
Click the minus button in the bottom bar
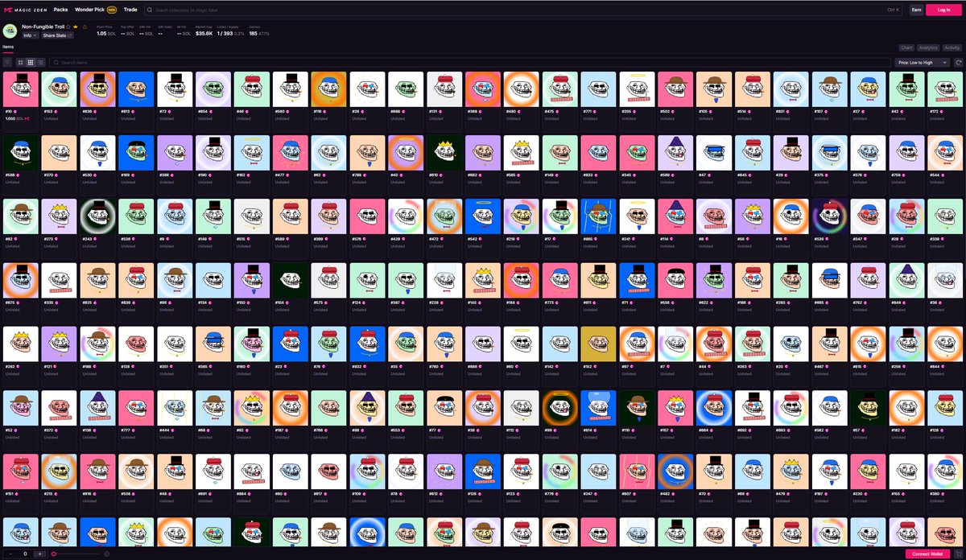[x=10, y=554]
